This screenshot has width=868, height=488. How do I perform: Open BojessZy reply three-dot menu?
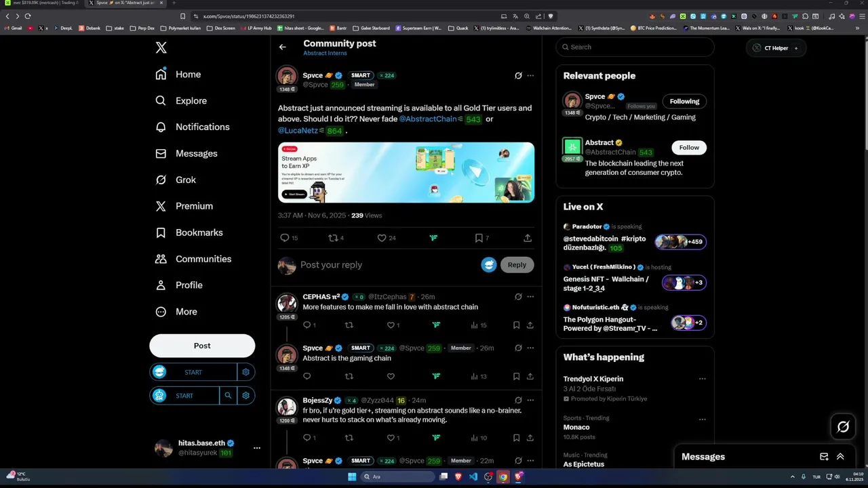click(x=530, y=401)
